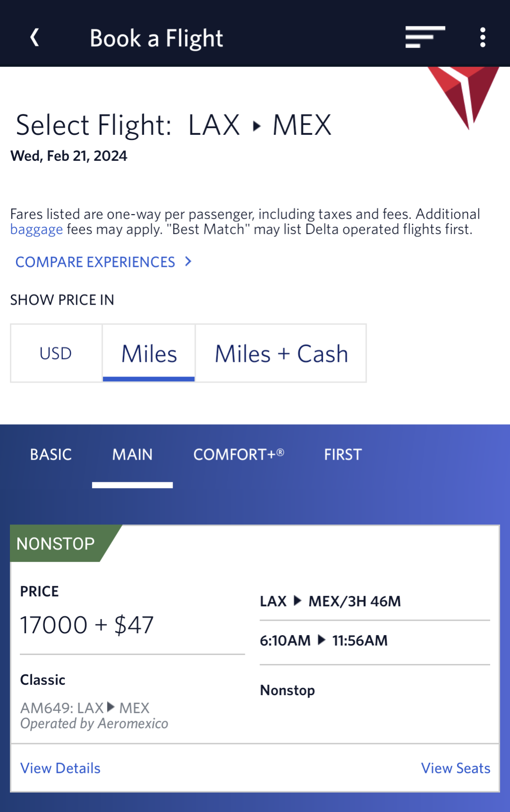The height and width of the screenshot is (812, 510).
Task: Show prices in USD
Action: [56, 353]
